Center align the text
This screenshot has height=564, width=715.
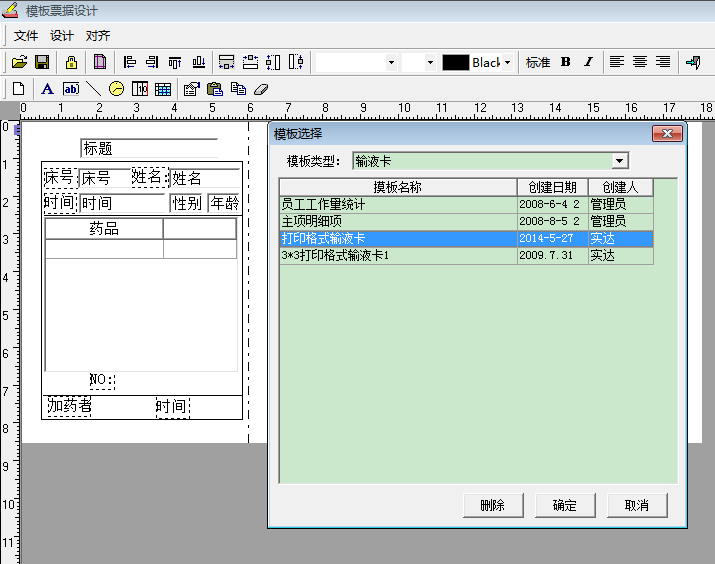pyautogui.click(x=640, y=62)
